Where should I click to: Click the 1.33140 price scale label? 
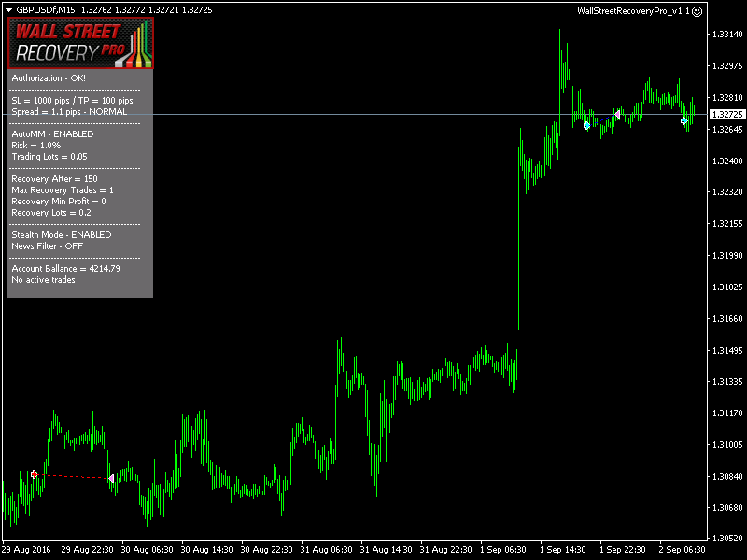[727, 35]
